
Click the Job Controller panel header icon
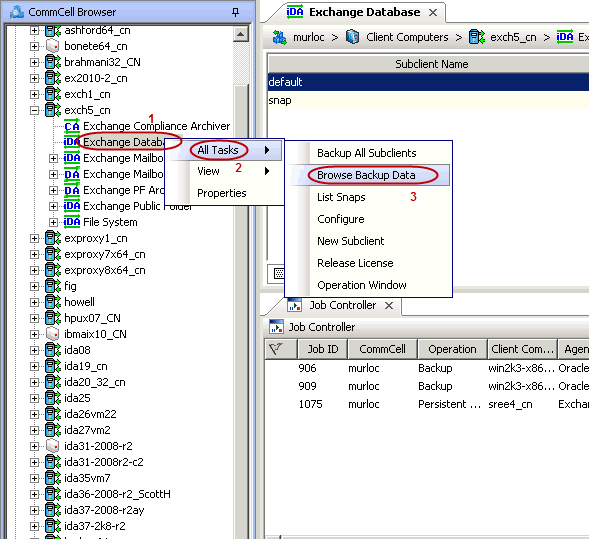click(276, 327)
